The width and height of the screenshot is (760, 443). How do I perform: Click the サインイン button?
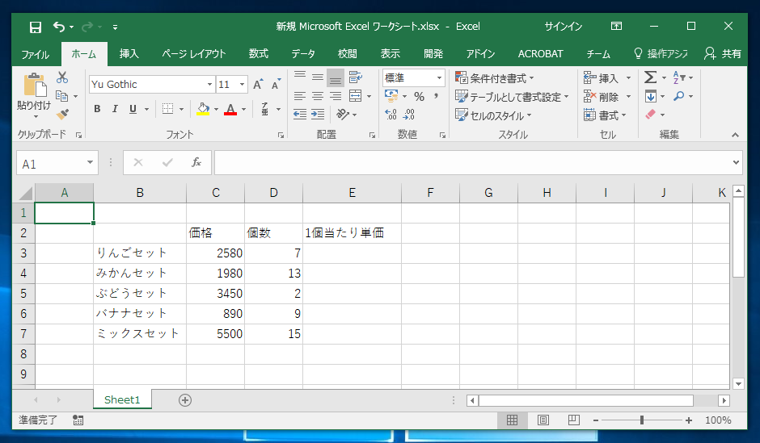(563, 26)
